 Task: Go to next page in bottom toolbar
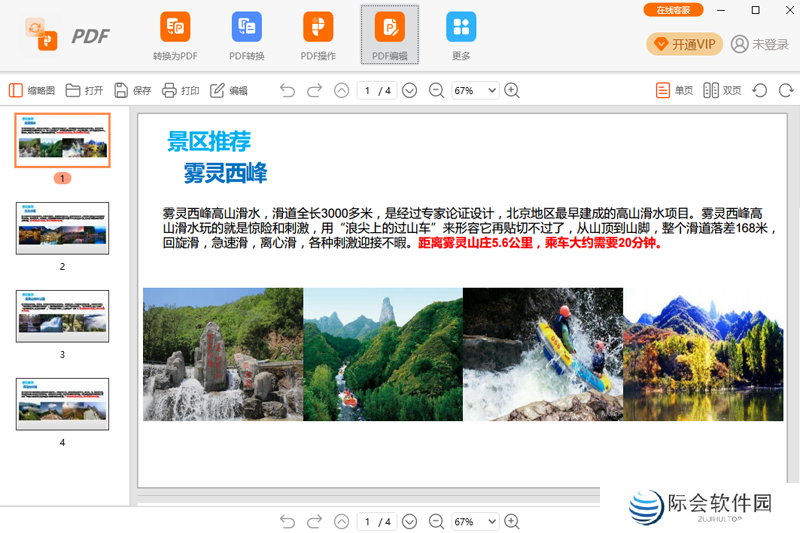click(409, 521)
